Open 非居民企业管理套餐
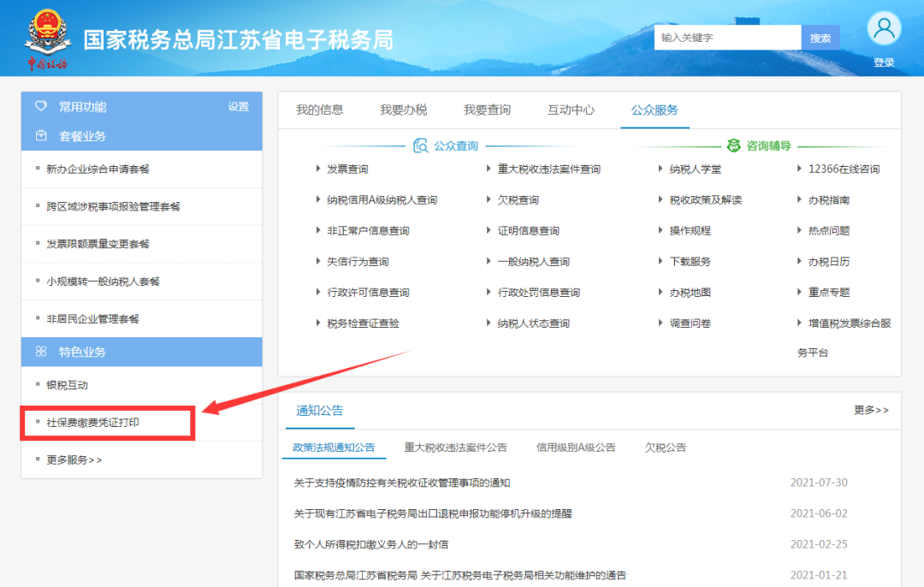Image resolution: width=924 pixels, height=587 pixels. click(x=92, y=319)
